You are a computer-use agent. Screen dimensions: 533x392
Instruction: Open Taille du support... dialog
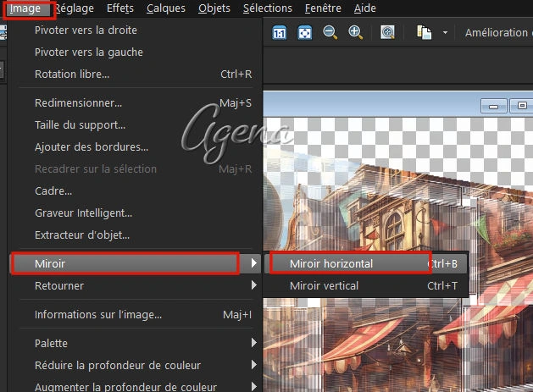136,125
